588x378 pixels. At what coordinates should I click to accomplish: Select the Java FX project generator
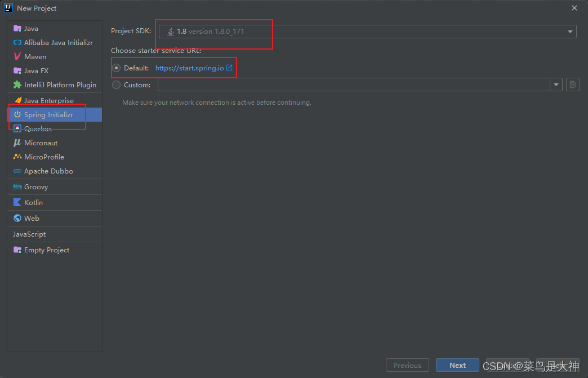coord(19,70)
